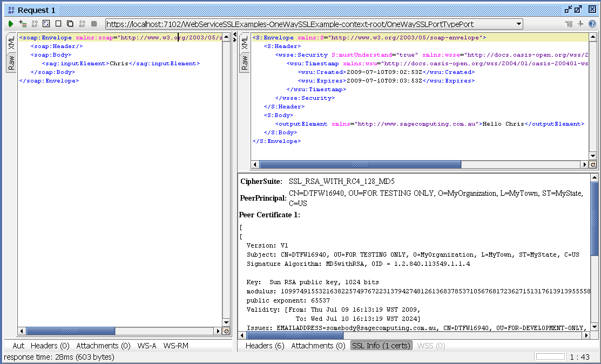Restore the Request 1 window size
The width and height of the screenshot is (601, 364).
(x=568, y=10)
